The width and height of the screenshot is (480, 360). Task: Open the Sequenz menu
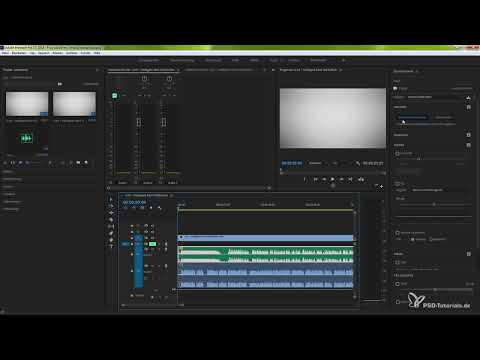pyautogui.click(x=44, y=53)
